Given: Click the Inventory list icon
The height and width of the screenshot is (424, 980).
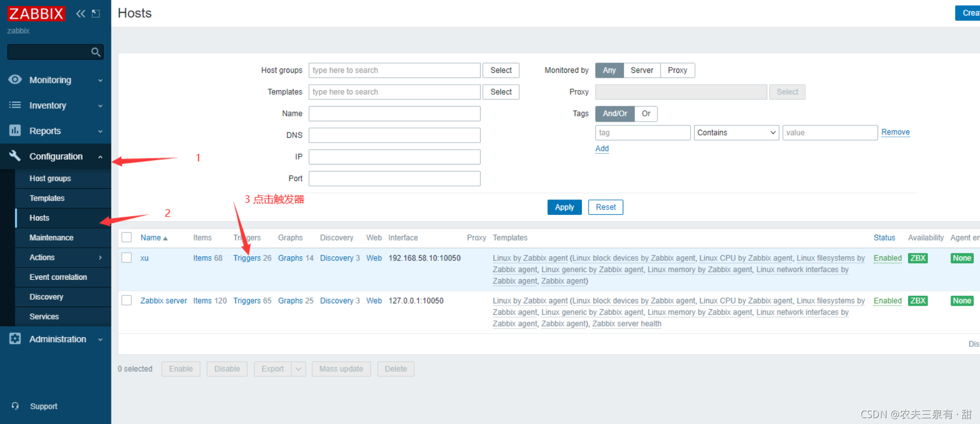Looking at the screenshot, I should [15, 105].
